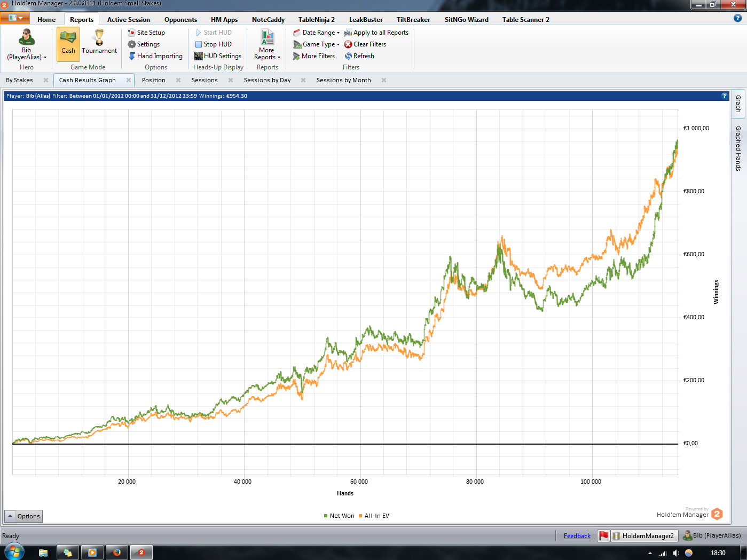Screen dimensions: 747x560
Task: Click the red flag status icon
Action: [604, 535]
